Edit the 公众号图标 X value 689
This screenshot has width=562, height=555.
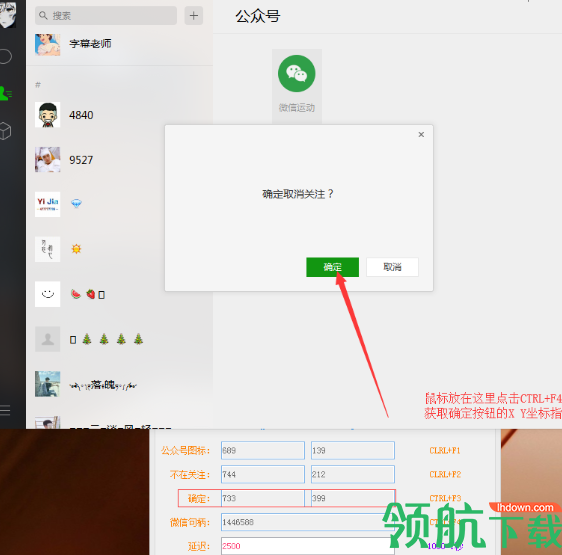click(263, 450)
